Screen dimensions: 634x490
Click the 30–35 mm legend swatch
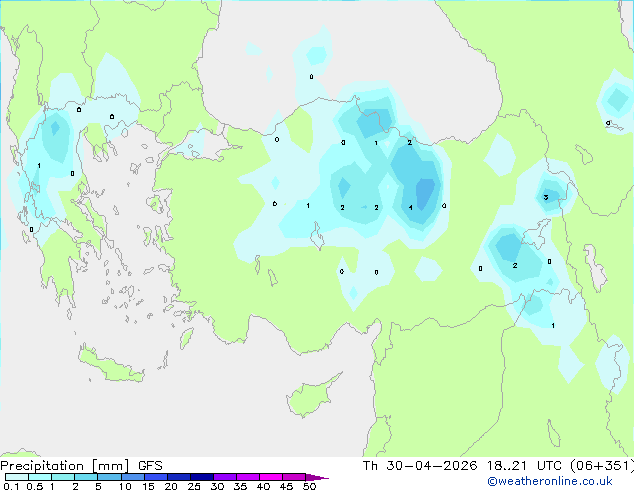coord(225,477)
